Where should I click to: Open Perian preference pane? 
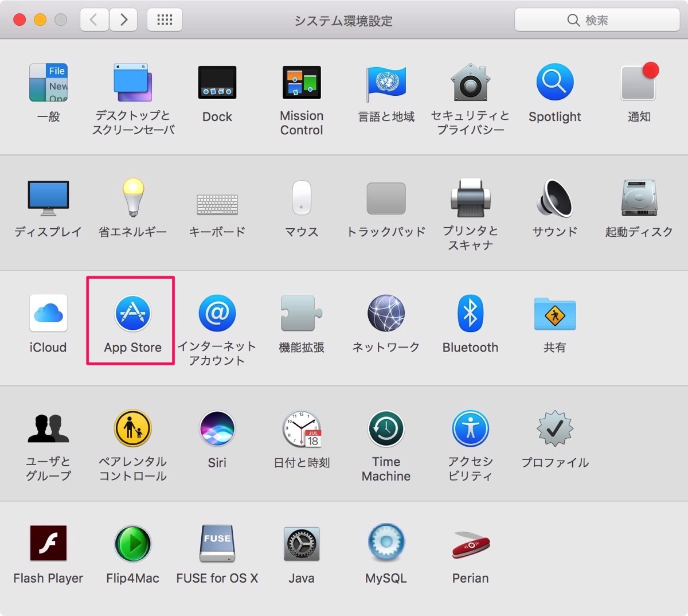[x=470, y=545]
